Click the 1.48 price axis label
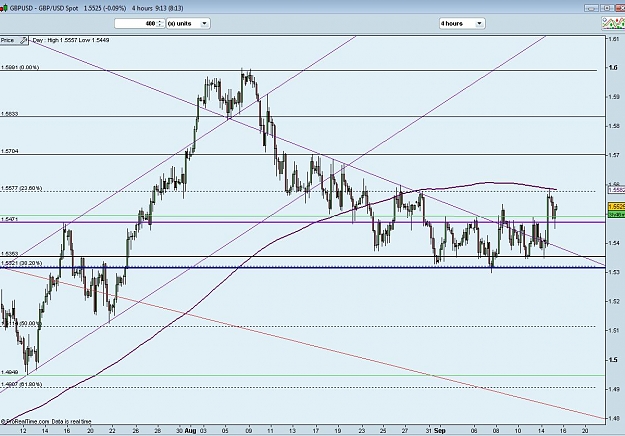The height and width of the screenshot is (436, 625). click(x=614, y=418)
